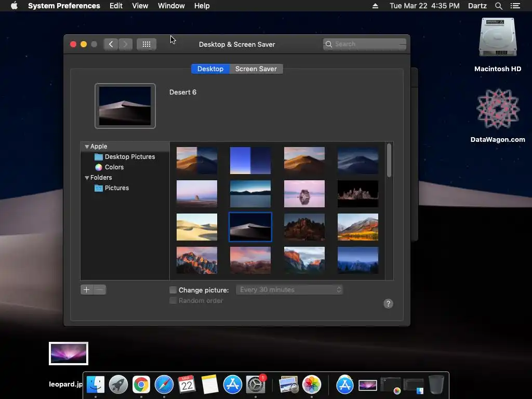Open Notification Center list icon
The width and height of the screenshot is (532, 399).
point(515,6)
